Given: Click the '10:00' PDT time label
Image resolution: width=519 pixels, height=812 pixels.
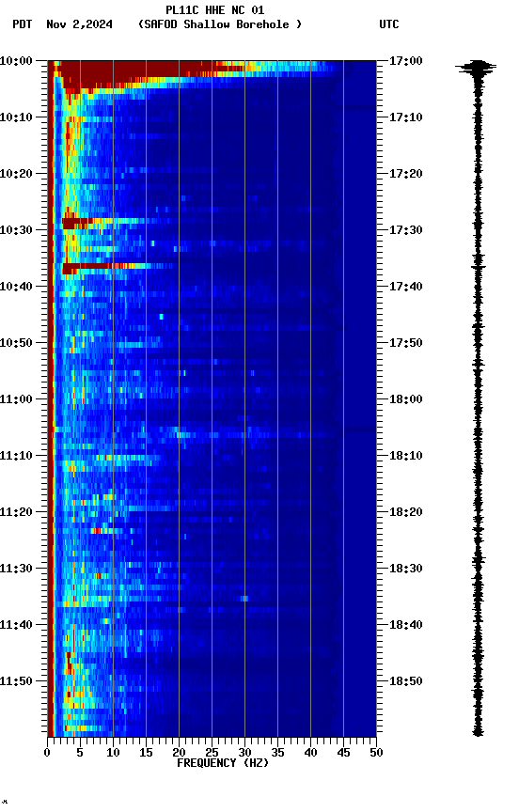Looking at the screenshot, I should (16, 61).
